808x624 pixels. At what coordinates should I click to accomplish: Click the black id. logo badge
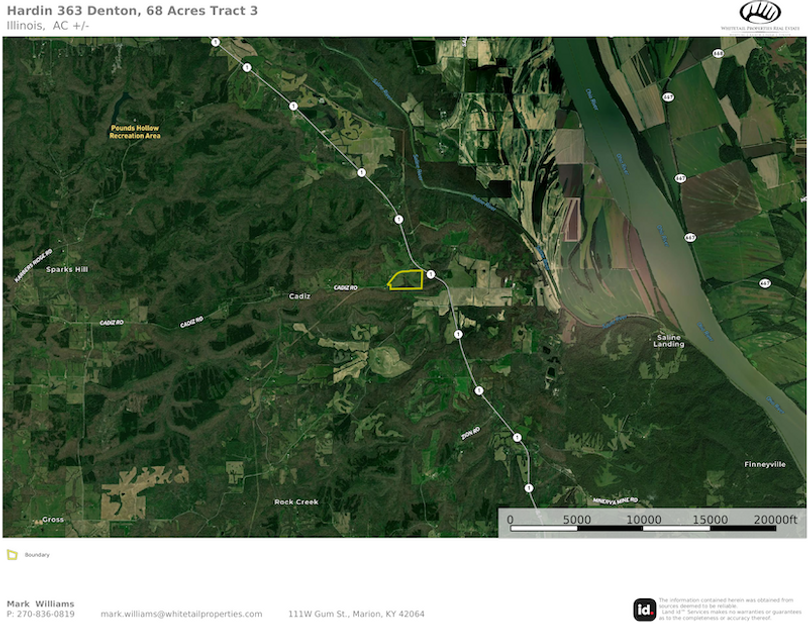click(x=644, y=609)
